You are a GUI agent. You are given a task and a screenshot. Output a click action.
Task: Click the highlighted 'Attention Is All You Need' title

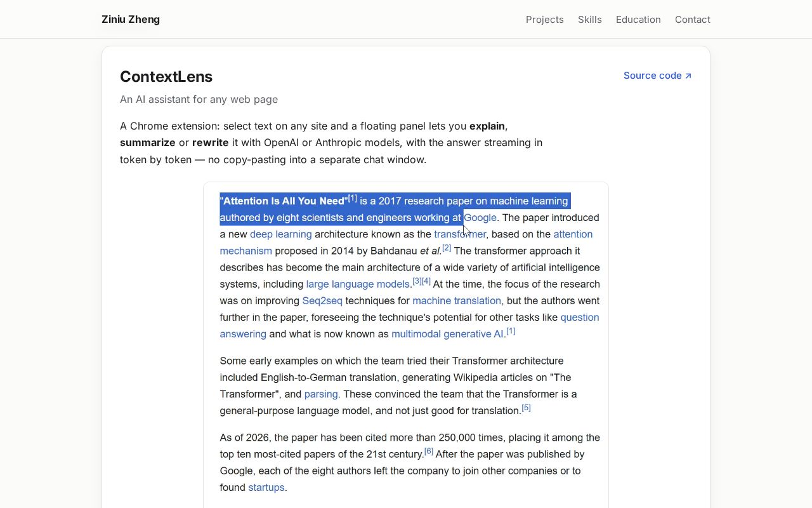pyautogui.click(x=284, y=201)
